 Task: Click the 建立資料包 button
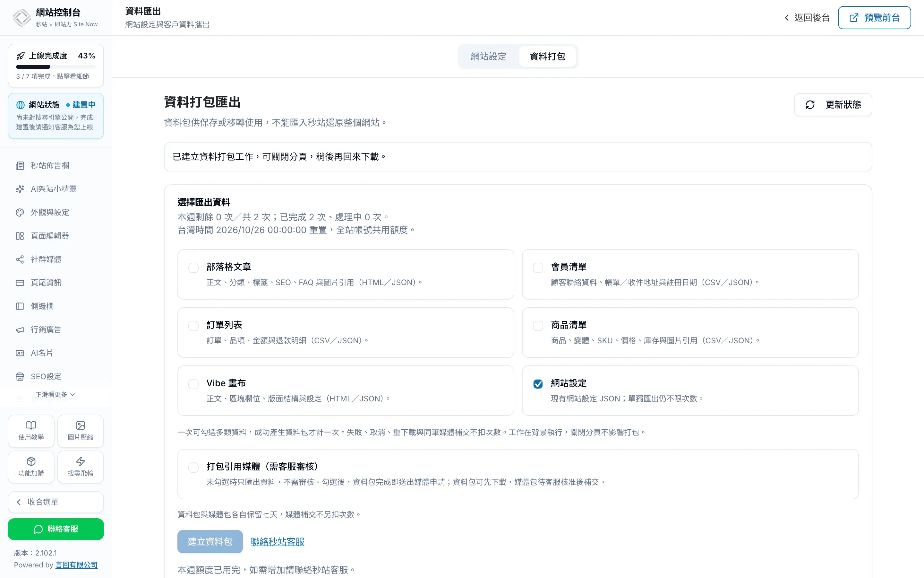(x=210, y=542)
